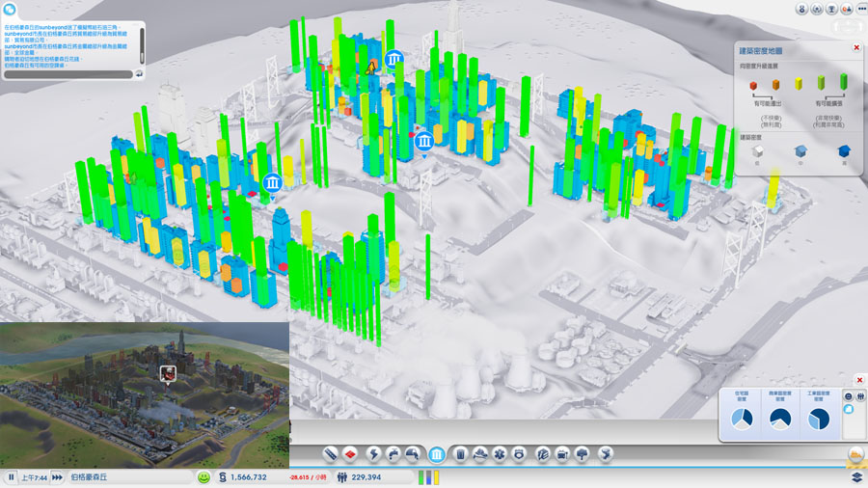This screenshot has height=488, width=868.
Task: Open the Waste disposal menu
Action: point(461,453)
